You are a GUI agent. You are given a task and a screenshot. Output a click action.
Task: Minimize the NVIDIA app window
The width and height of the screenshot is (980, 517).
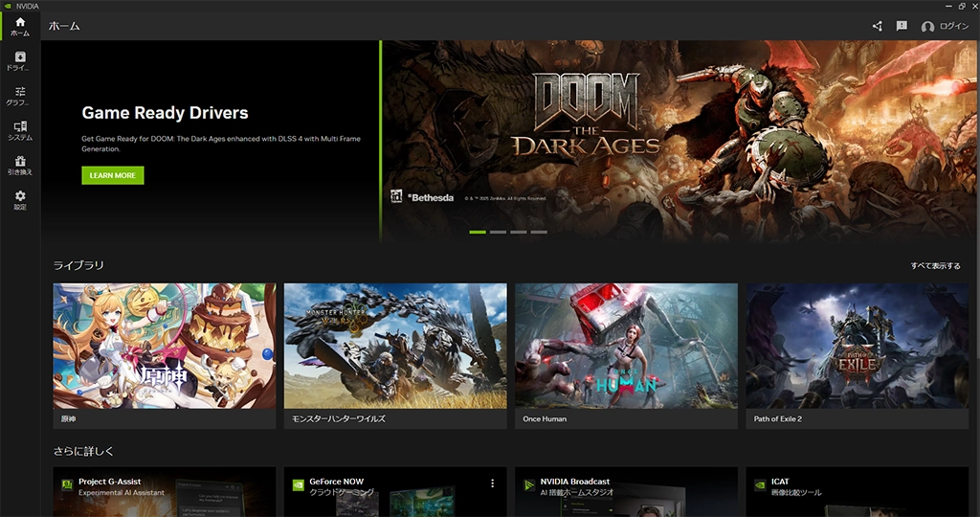[950, 6]
